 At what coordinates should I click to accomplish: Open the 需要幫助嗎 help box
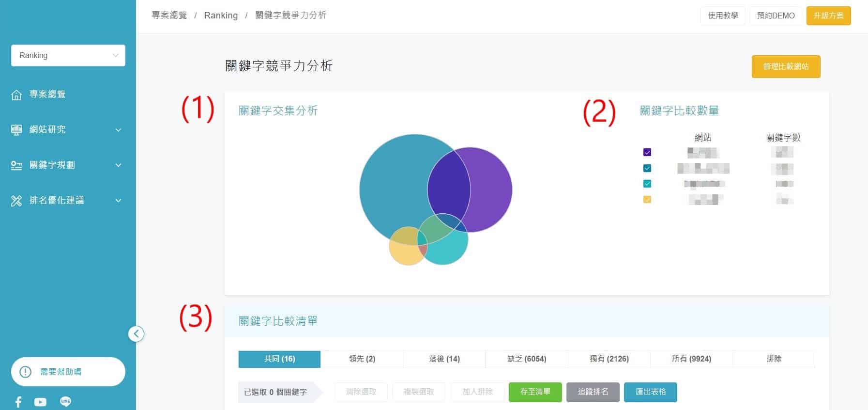(68, 372)
